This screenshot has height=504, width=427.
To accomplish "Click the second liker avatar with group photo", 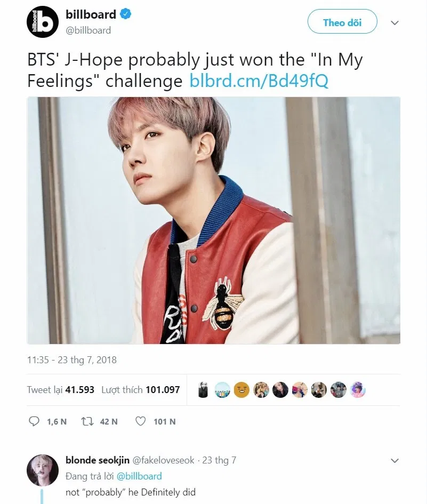I will [222, 390].
